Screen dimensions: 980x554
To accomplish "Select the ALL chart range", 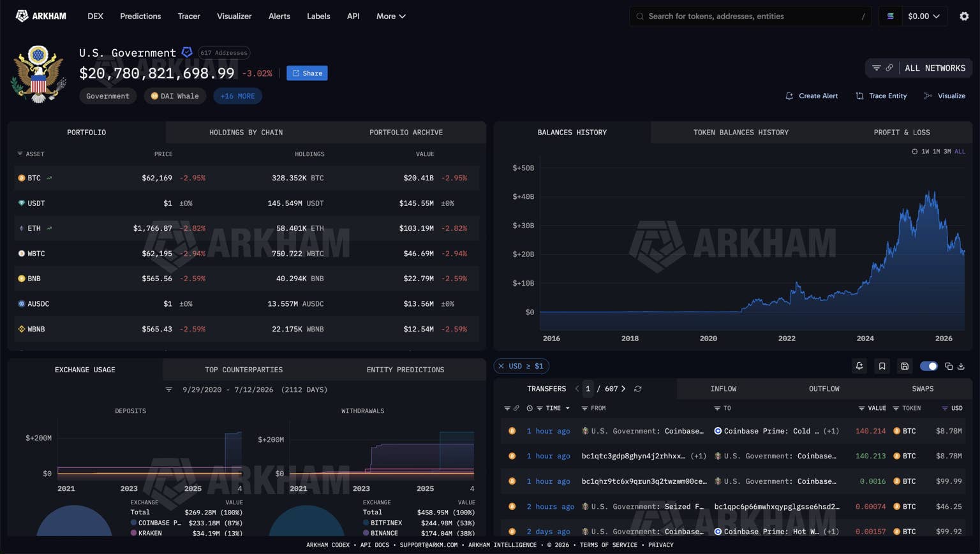I will point(960,152).
